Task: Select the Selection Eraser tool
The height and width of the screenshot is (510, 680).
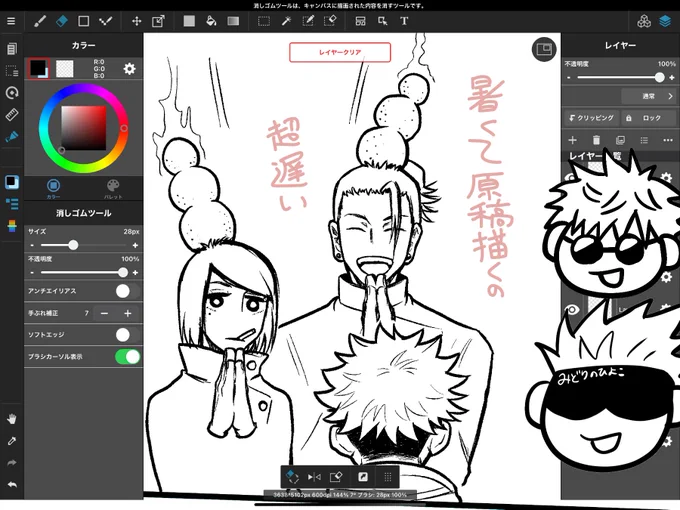Action: point(330,21)
